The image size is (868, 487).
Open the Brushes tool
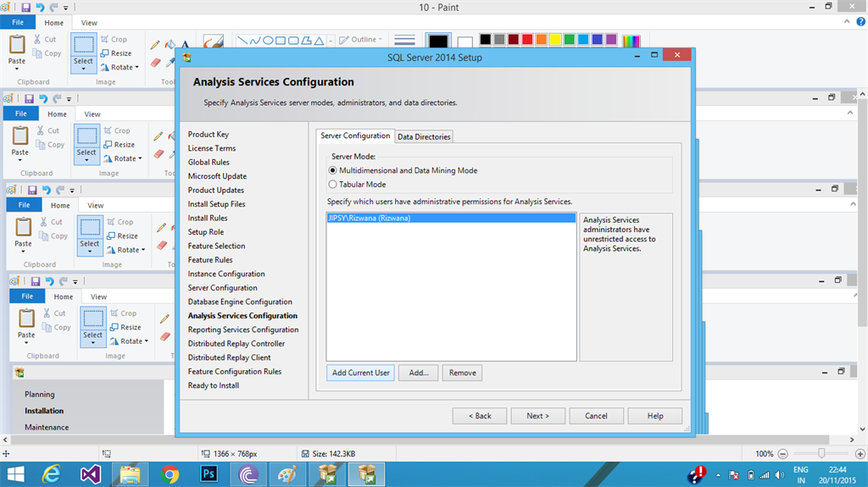coord(213,42)
